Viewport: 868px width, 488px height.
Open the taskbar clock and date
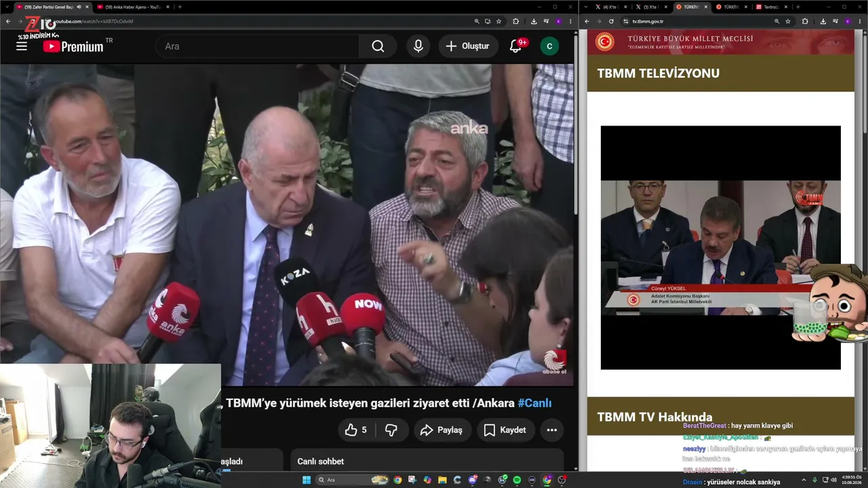852,480
